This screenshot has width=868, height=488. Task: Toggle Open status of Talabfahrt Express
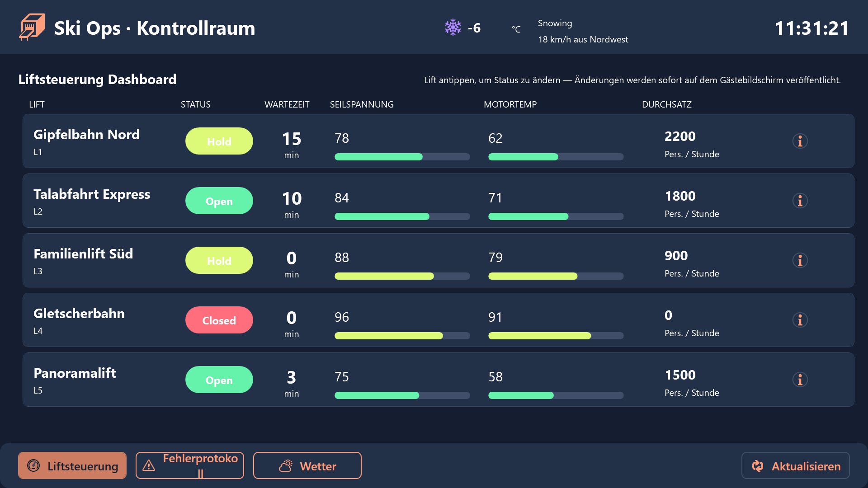(x=219, y=201)
